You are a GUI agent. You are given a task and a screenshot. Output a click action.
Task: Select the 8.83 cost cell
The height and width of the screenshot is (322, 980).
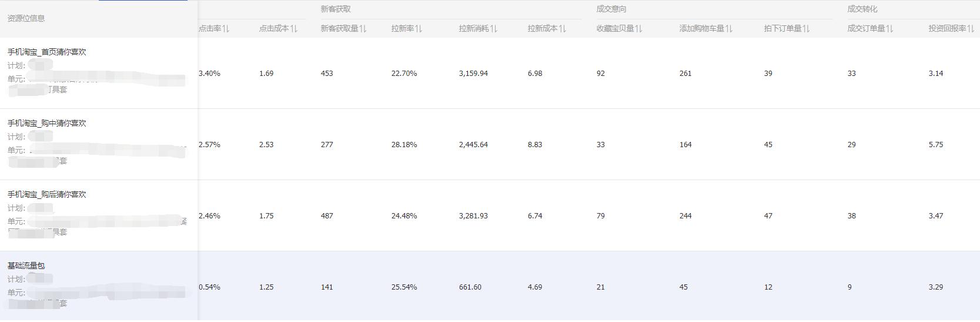pos(535,145)
